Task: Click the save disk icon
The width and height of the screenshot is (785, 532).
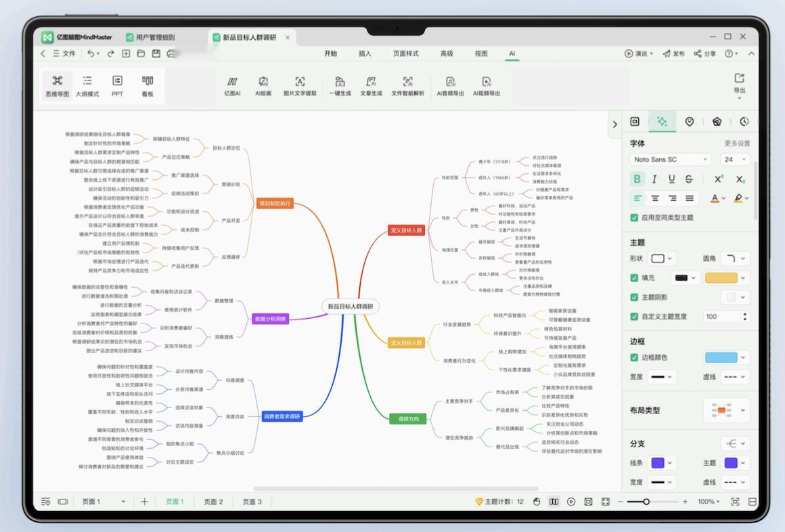Action: point(156,53)
